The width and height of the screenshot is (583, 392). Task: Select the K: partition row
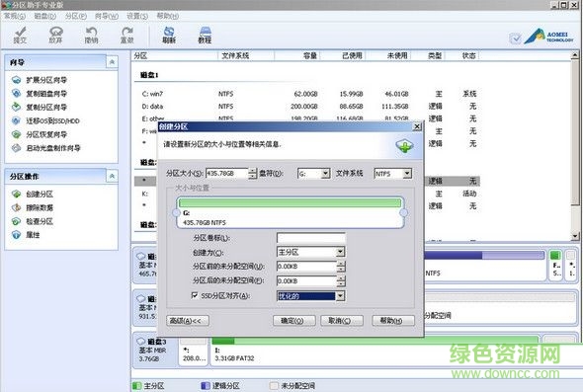tap(308, 194)
